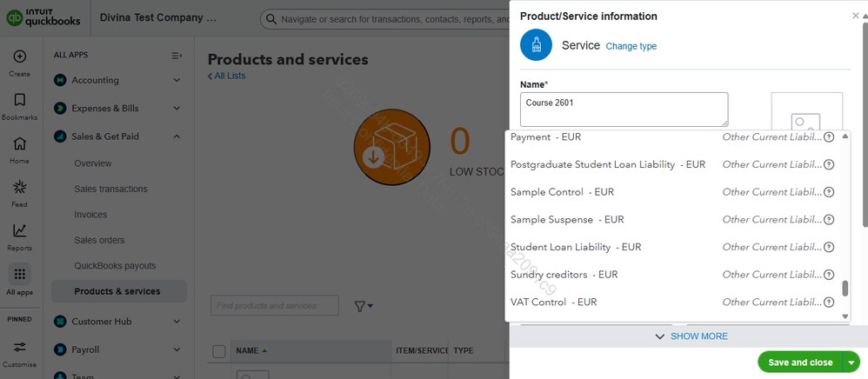This screenshot has height=379, width=868.
Task: Click the Change type link
Action: pos(631,46)
